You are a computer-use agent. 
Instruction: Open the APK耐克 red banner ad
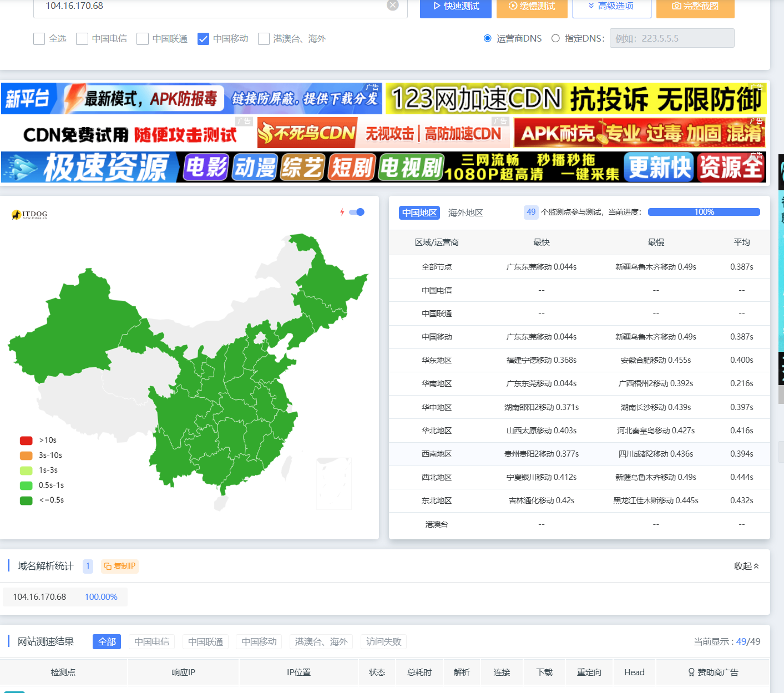coord(640,133)
